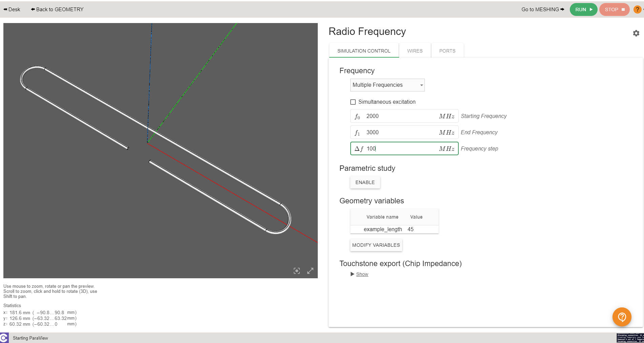Toggle the Simultaneous excitation checkbox
644x343 pixels.
353,102
